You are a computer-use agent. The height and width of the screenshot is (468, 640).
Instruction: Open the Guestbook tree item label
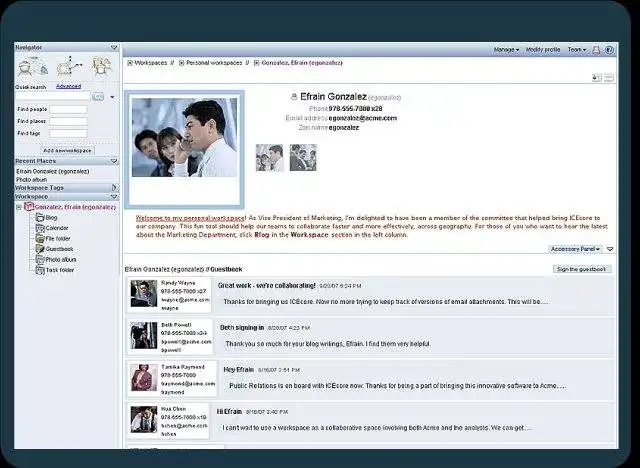59,249
